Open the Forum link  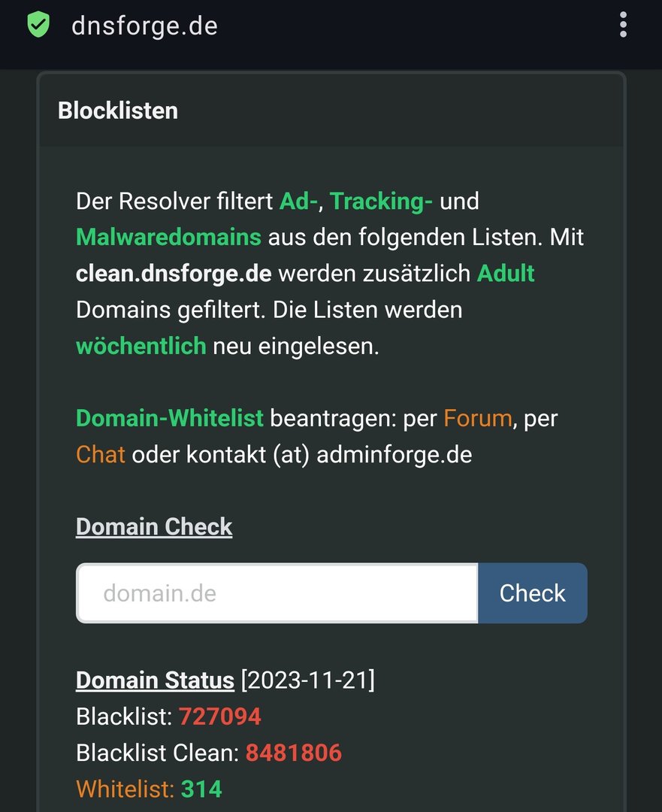click(x=478, y=418)
